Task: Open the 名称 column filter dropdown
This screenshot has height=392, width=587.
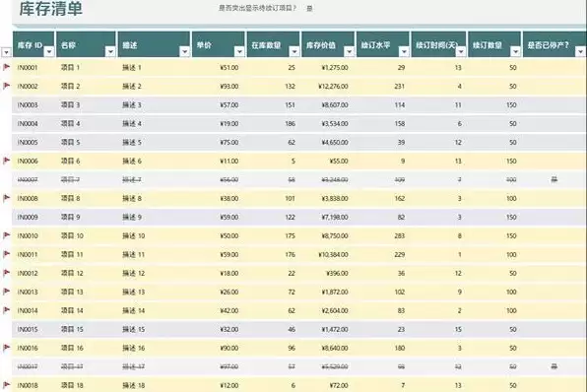Action: [110, 51]
